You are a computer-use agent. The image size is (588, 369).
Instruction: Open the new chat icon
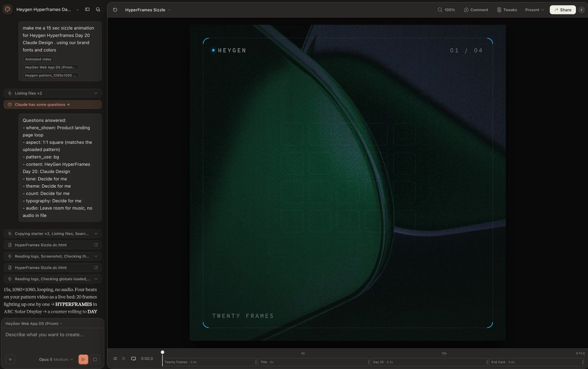pos(98,9)
